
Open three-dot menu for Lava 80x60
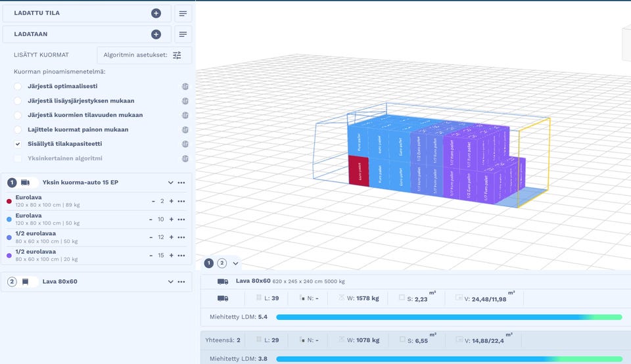pos(181,282)
